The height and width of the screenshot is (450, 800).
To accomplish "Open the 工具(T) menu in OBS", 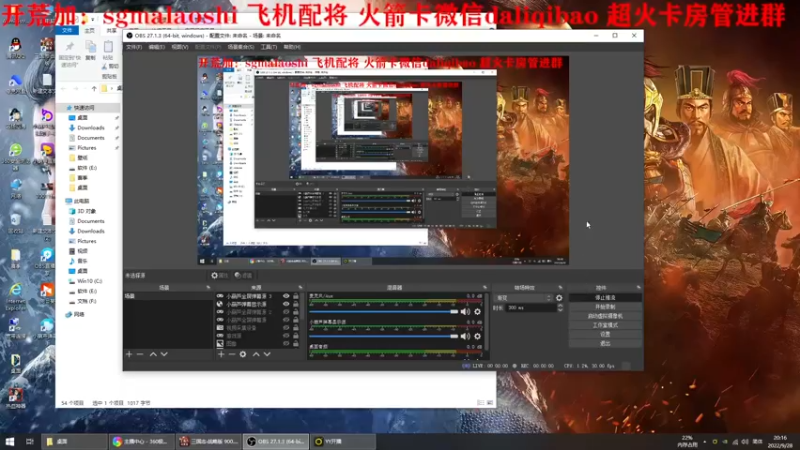I will 268,47.
